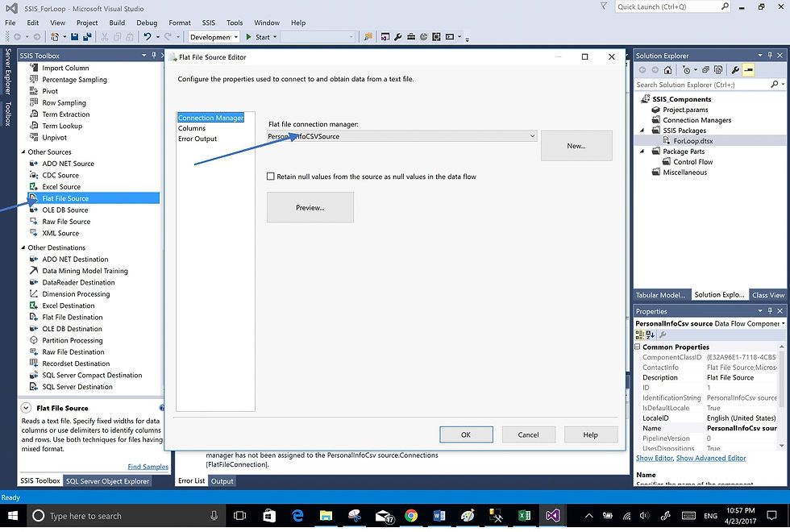Collapse the Package Parts tree node
Image resolution: width=790 pixels, height=532 pixels.
click(x=642, y=152)
